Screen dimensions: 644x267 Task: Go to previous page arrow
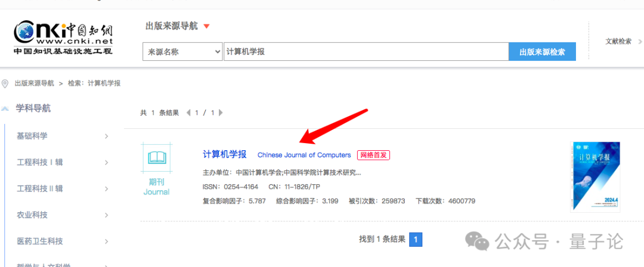tap(189, 113)
